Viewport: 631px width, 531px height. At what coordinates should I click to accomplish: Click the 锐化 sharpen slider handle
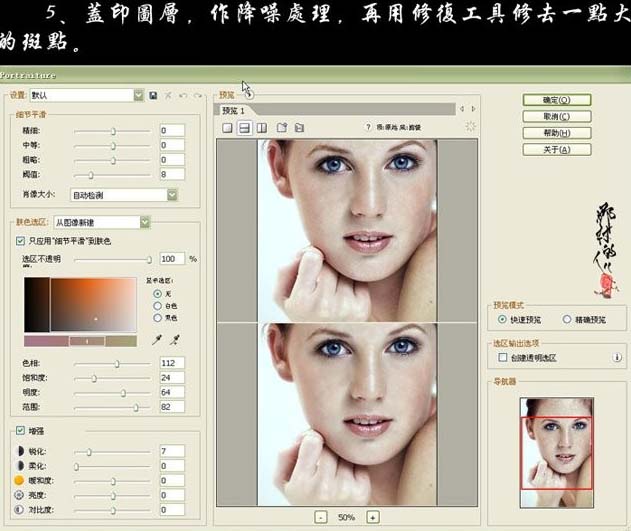[89, 452]
